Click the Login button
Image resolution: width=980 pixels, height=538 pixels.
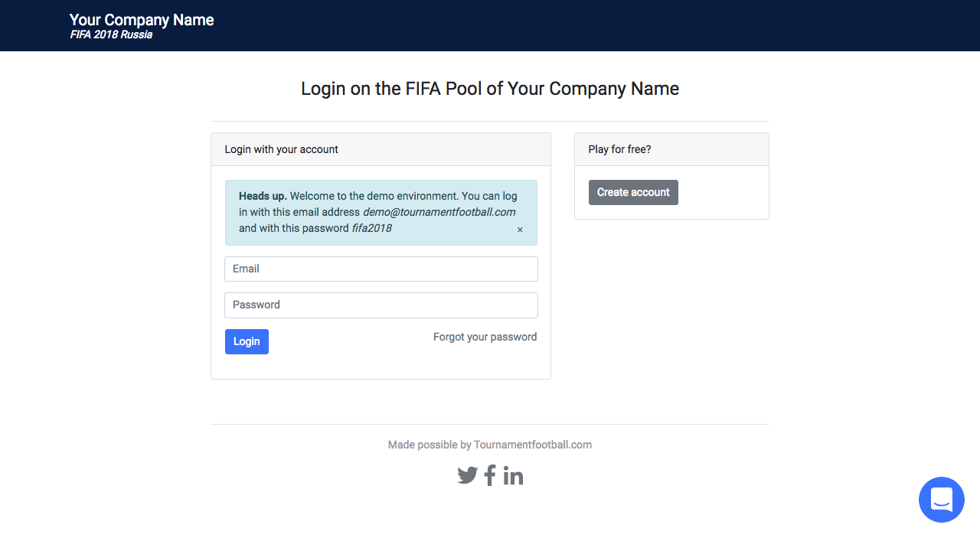pos(247,341)
